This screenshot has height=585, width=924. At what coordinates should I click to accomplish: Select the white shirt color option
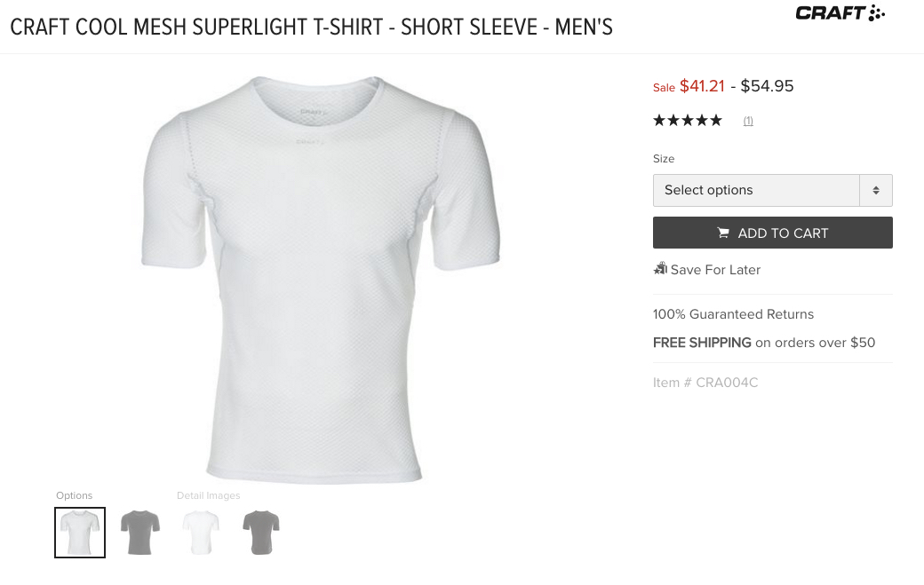coord(80,533)
